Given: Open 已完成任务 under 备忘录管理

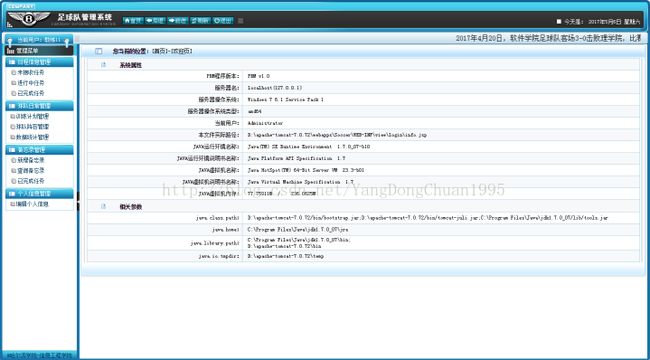Looking at the screenshot, I should (31, 181).
